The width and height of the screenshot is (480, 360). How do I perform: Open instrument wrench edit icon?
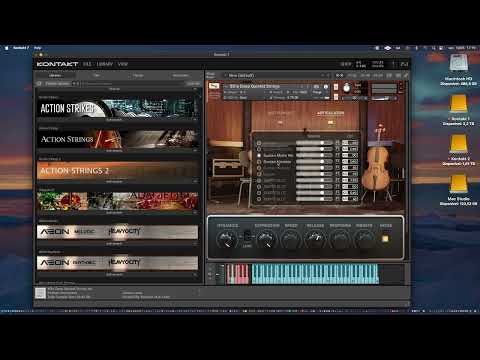(214, 86)
